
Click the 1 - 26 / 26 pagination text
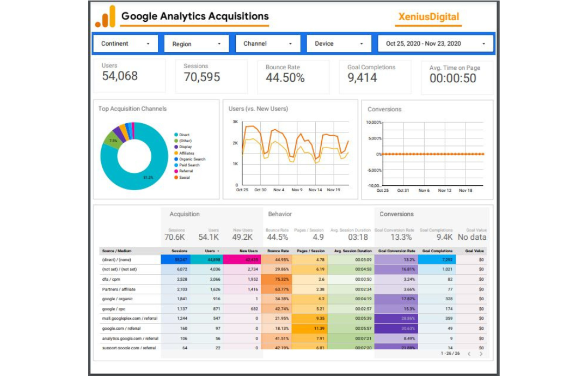tap(450, 354)
